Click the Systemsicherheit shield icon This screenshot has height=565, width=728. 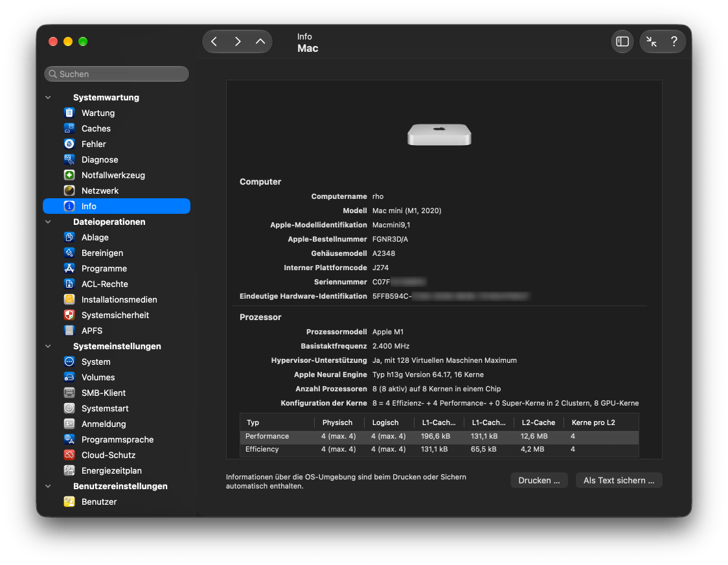tap(69, 315)
